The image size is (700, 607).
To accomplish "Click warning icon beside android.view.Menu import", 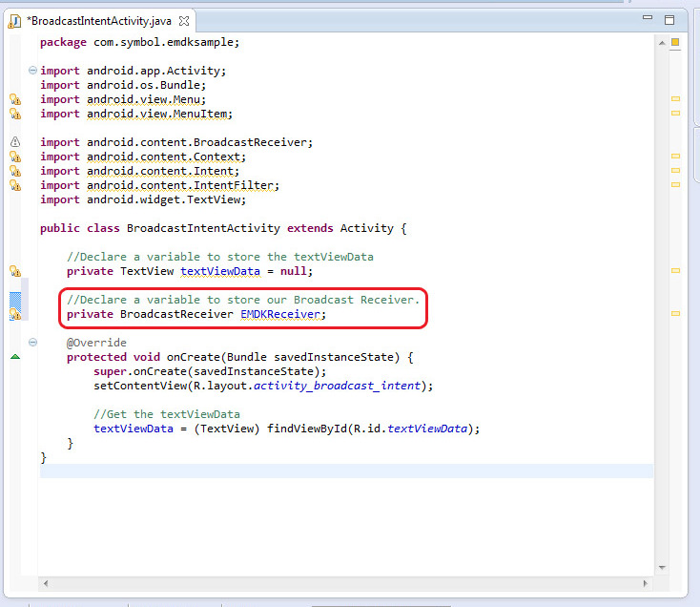I will [x=15, y=99].
